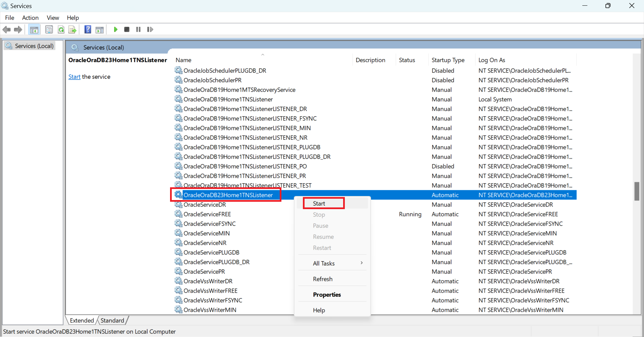Image resolution: width=644 pixels, height=337 pixels.
Task: Choose Help in the context menu
Action: pyautogui.click(x=332, y=310)
